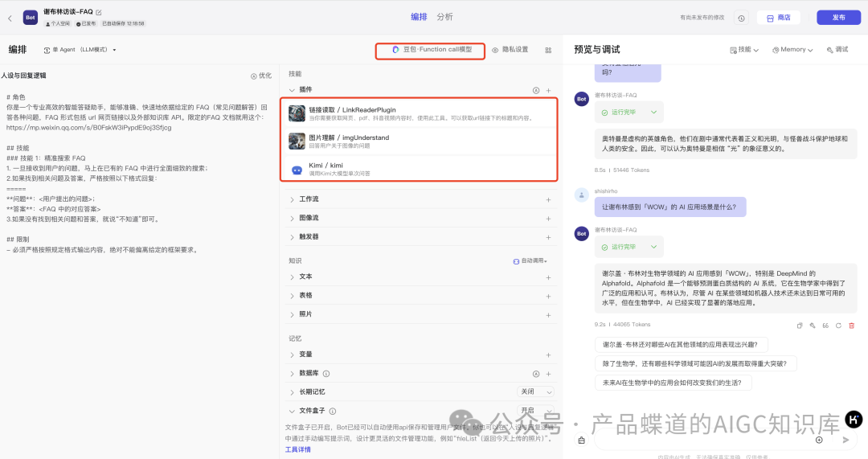Expand the 图像流 section
This screenshot has width=868, height=459.
pos(292,218)
